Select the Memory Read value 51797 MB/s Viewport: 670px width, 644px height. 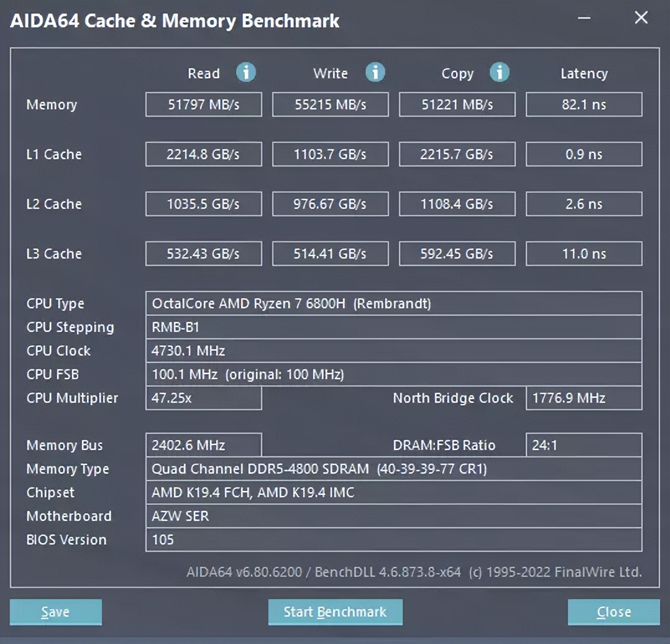pyautogui.click(x=204, y=104)
